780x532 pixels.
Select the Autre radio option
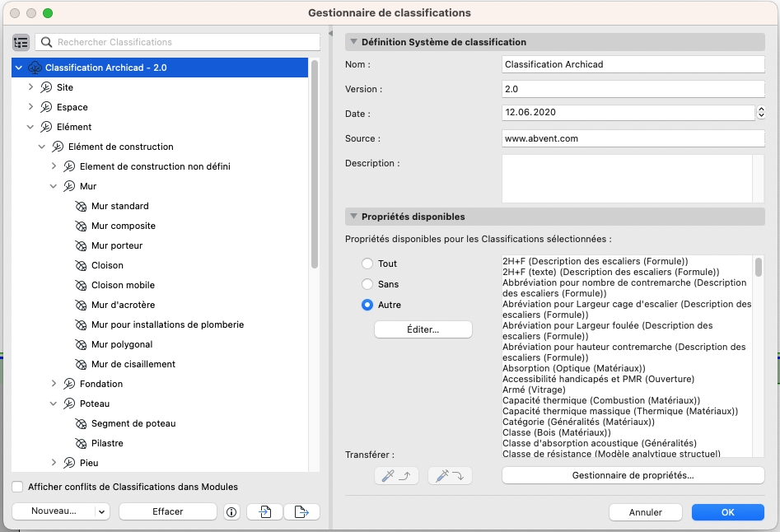point(367,305)
